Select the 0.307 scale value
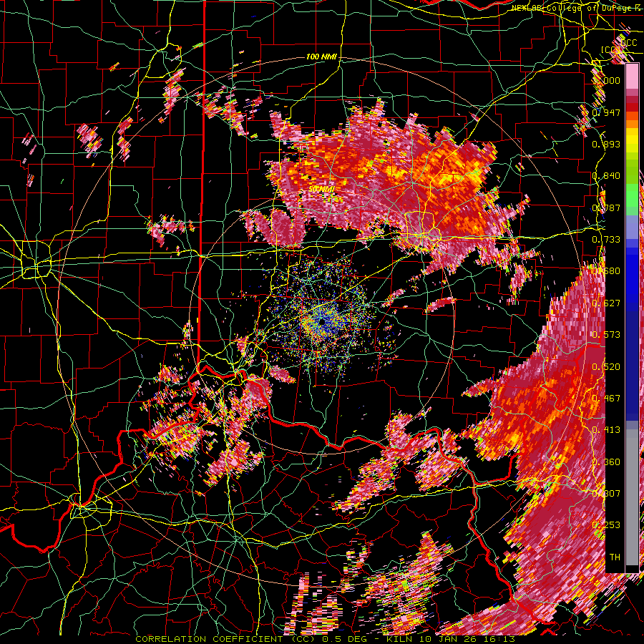644x644 pixels. click(606, 494)
